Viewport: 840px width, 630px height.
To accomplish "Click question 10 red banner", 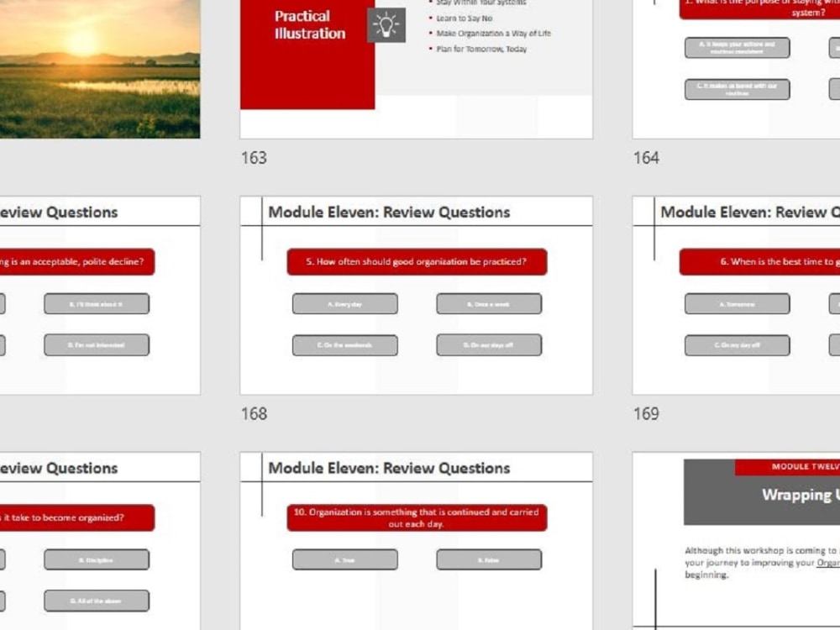I will pos(417,518).
